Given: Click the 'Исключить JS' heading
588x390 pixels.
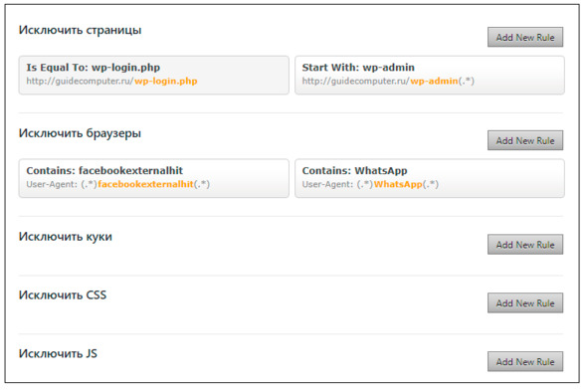Looking at the screenshot, I should point(58,353).
